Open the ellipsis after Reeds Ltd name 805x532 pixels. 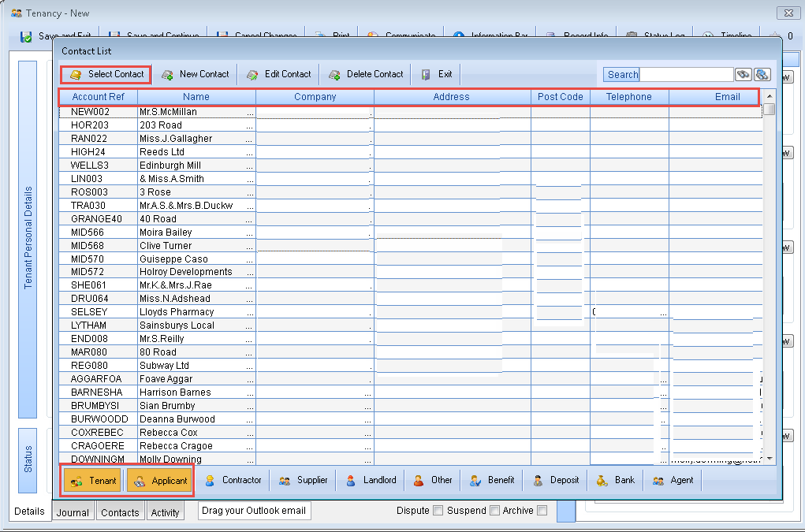tap(250, 152)
